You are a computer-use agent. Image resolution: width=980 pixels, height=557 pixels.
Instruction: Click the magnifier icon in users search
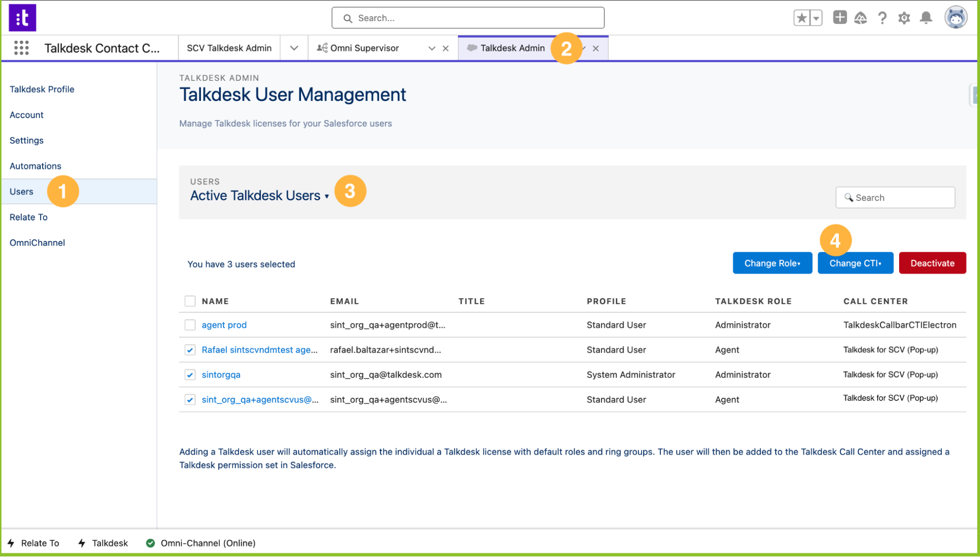(x=849, y=197)
